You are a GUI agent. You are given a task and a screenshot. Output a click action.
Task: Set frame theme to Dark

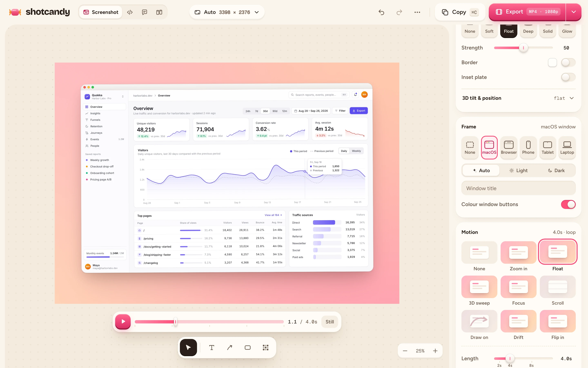556,170
